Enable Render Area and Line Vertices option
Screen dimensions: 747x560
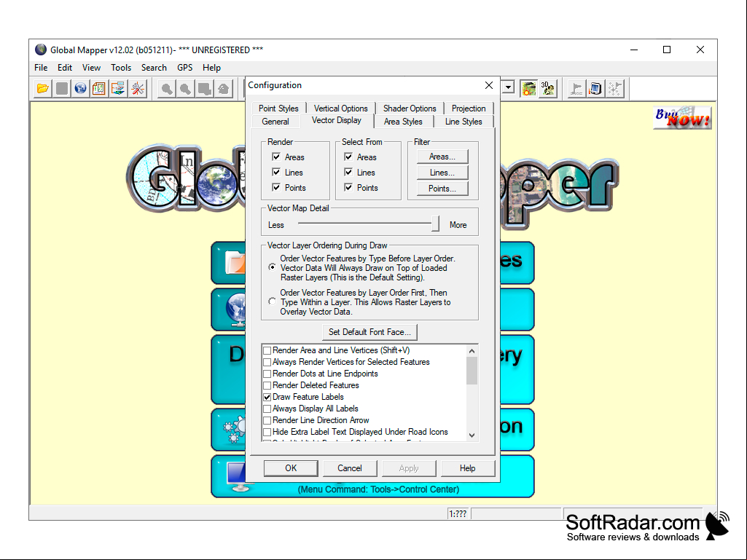pos(267,350)
